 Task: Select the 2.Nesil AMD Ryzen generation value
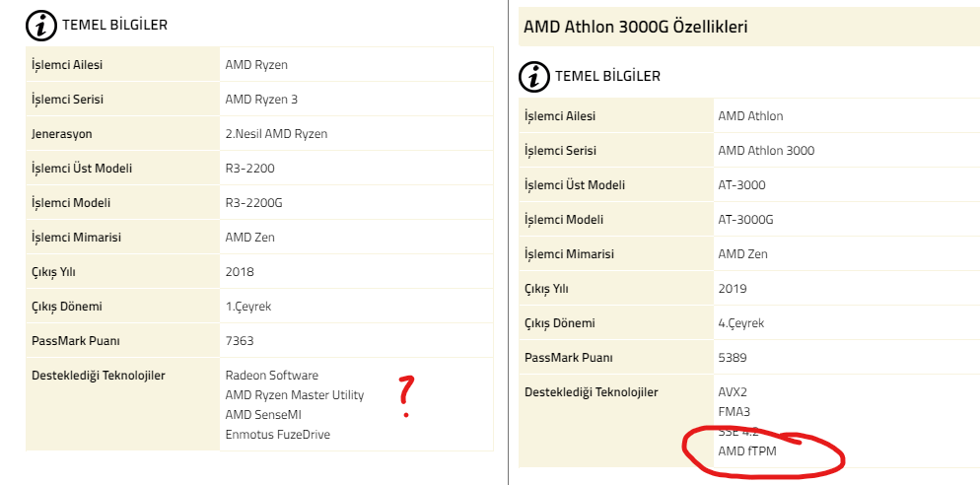(x=276, y=134)
